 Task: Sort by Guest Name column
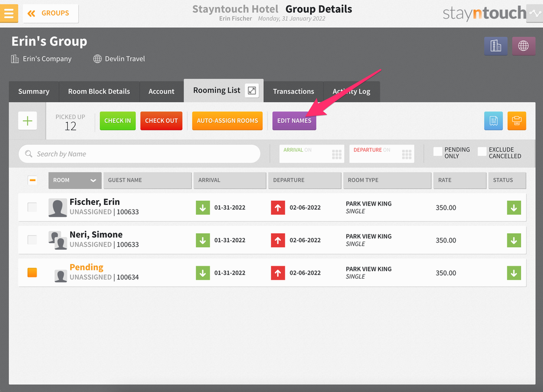148,181
